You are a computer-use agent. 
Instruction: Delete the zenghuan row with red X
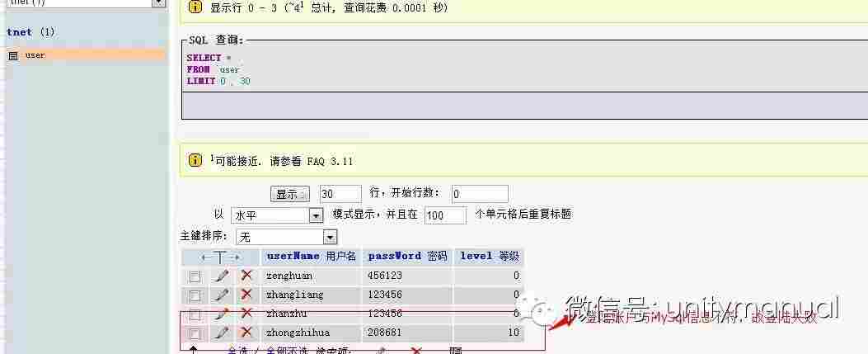pos(247,276)
